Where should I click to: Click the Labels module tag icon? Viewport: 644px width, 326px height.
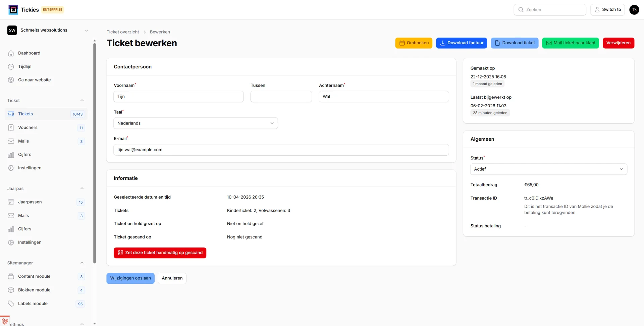point(11,304)
